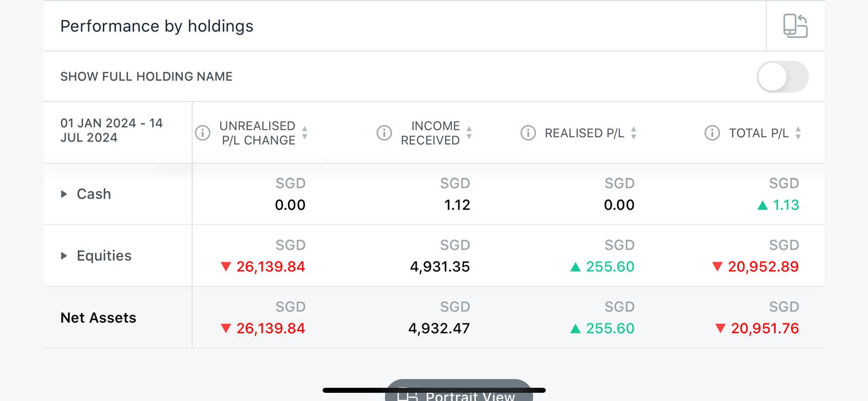Toggle Show Full Holding Name switch
The width and height of the screenshot is (868, 401).
(782, 77)
